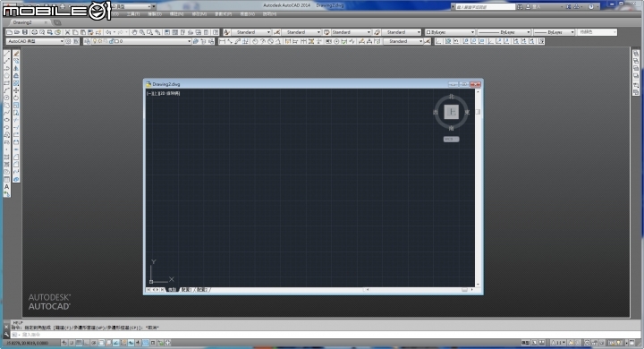Select the Rotate modify tool
The height and width of the screenshot is (349, 644).
[16, 98]
